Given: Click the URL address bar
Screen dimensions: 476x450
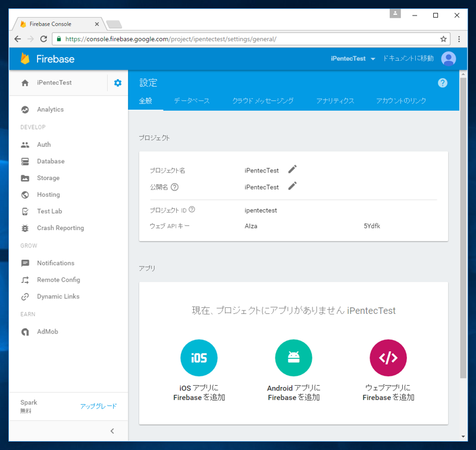Looking at the screenshot, I should pos(250,39).
